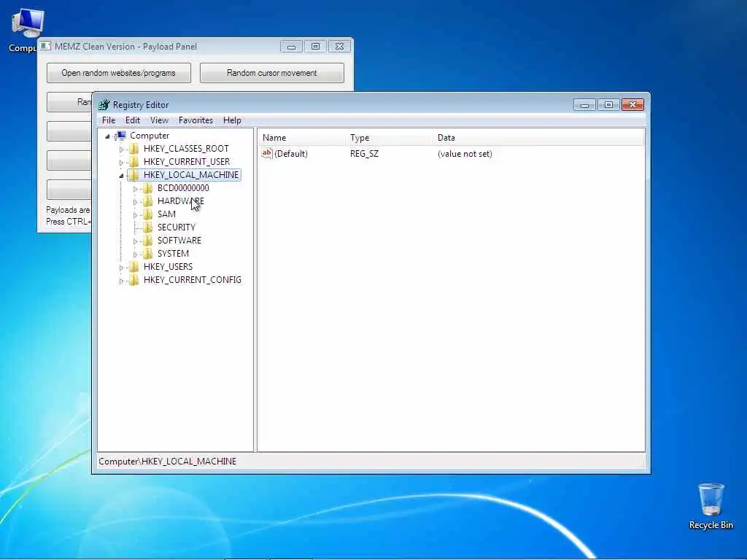Click the Computer root icon in tree
The image size is (747, 560).
[121, 136]
